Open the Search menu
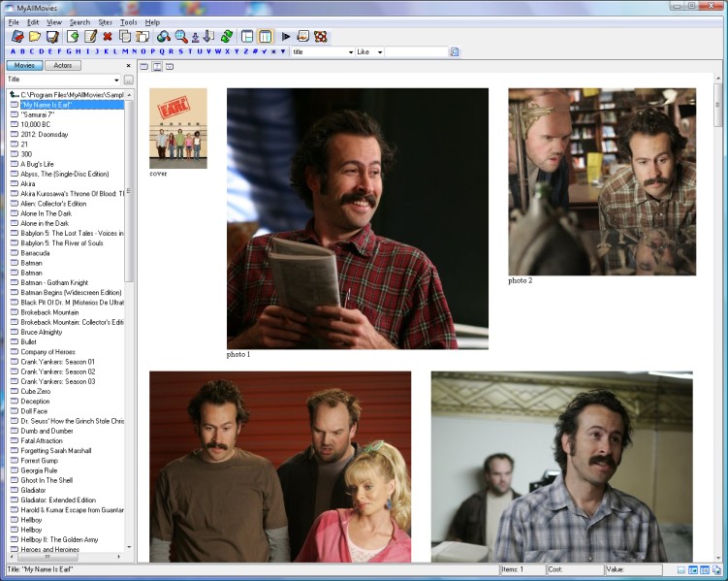Screen dimensions: 728x581 pos(79,22)
